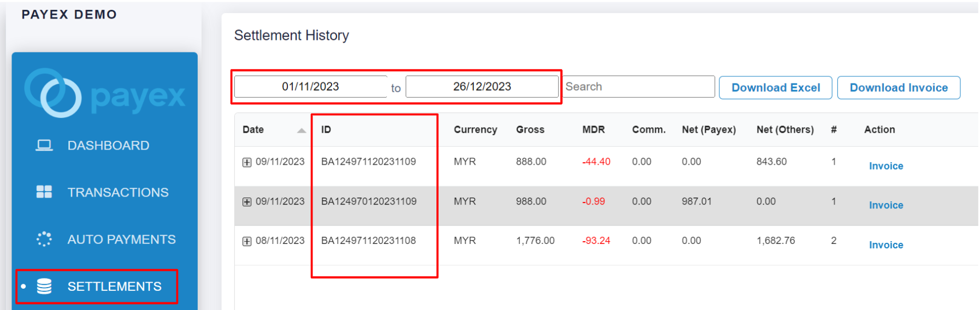
Task: Click the Transactions grid icon
Action: [44, 192]
